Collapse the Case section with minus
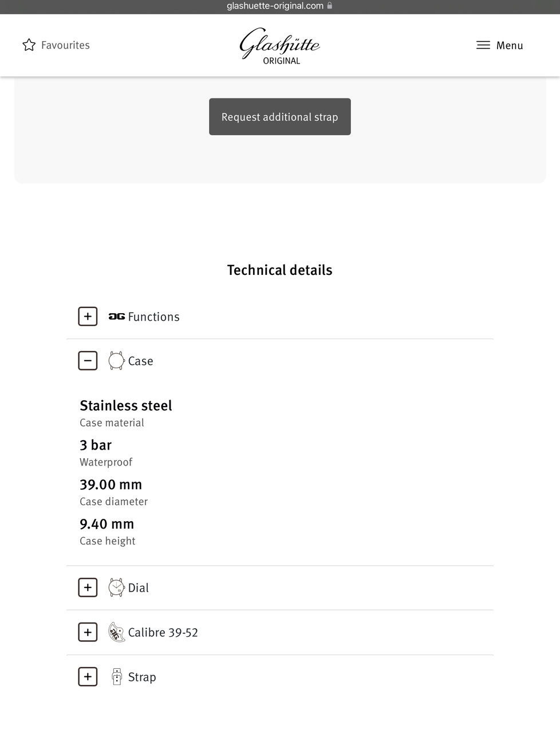This screenshot has width=560, height=733. click(88, 361)
